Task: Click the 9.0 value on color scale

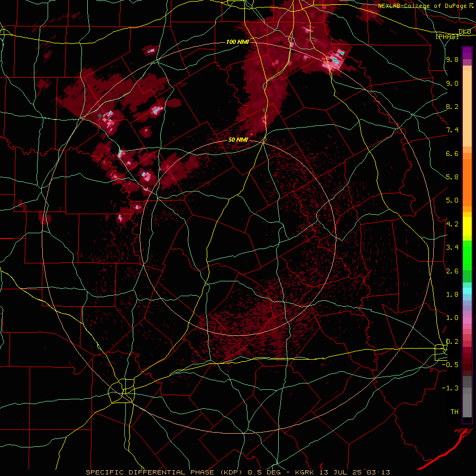Action: (452, 83)
